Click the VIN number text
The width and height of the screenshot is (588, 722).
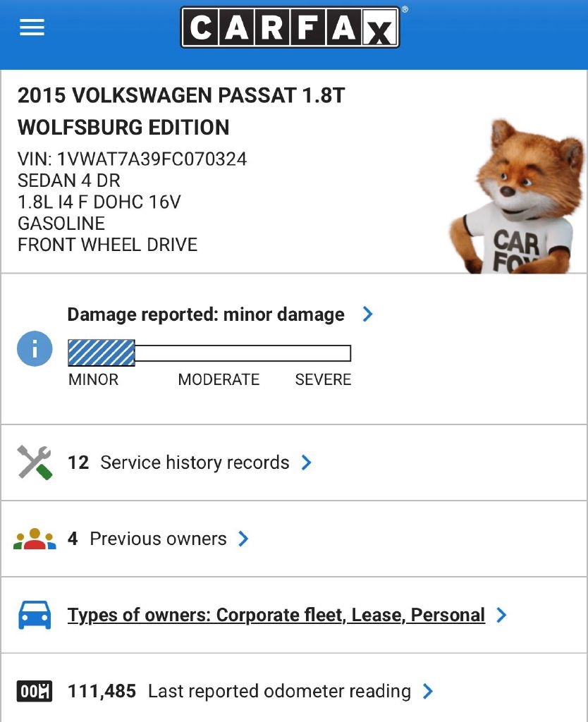point(133,159)
